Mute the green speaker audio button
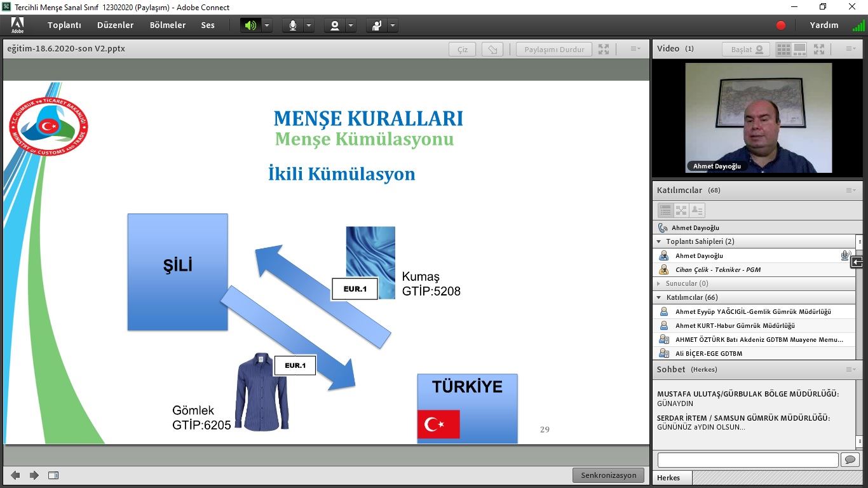868x488 pixels. click(x=250, y=25)
